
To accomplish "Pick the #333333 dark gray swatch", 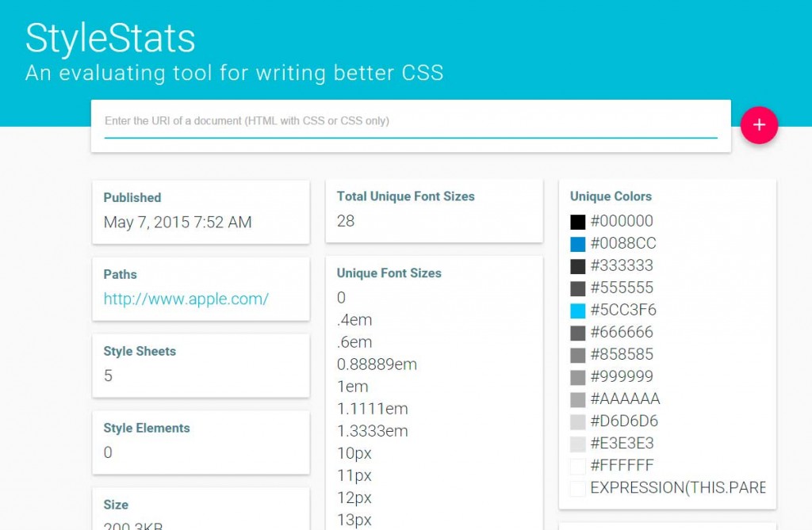I will (x=578, y=266).
